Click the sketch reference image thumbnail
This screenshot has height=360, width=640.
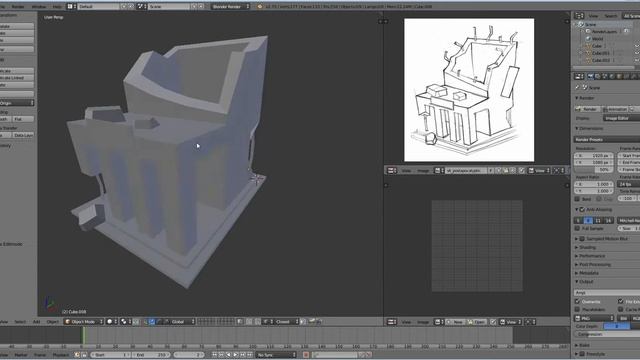(469, 90)
